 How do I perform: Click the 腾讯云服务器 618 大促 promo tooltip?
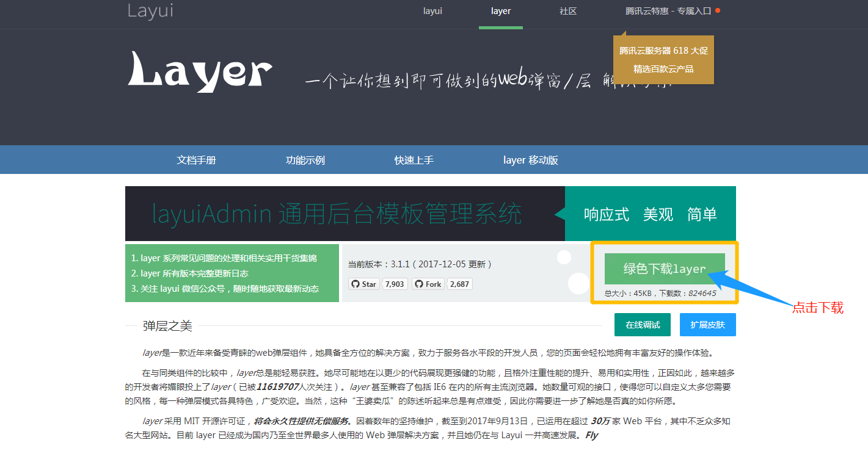663,50
